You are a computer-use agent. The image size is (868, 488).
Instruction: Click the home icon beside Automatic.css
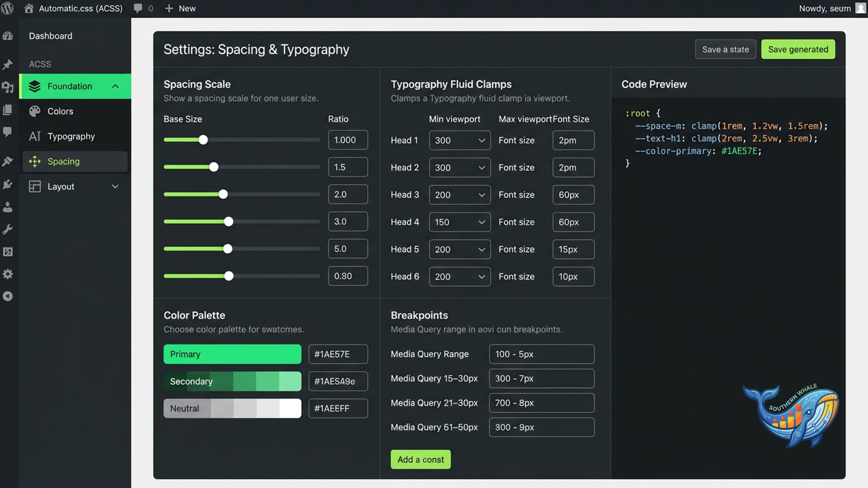(x=28, y=8)
